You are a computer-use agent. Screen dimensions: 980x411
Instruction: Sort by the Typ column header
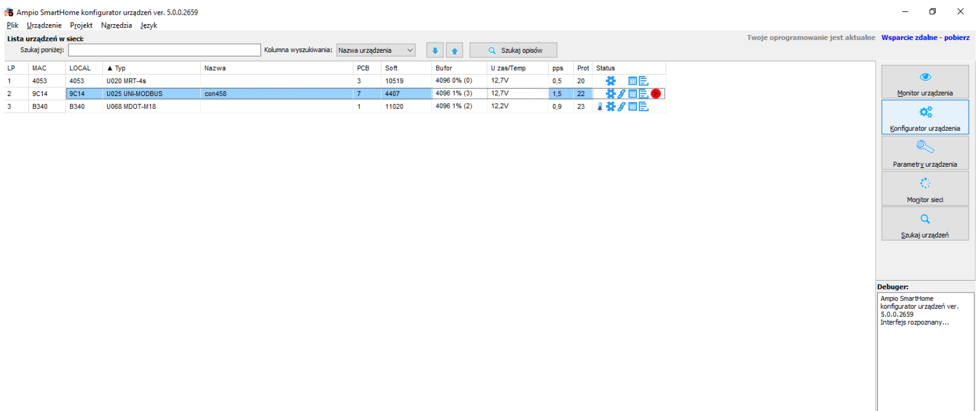point(152,68)
